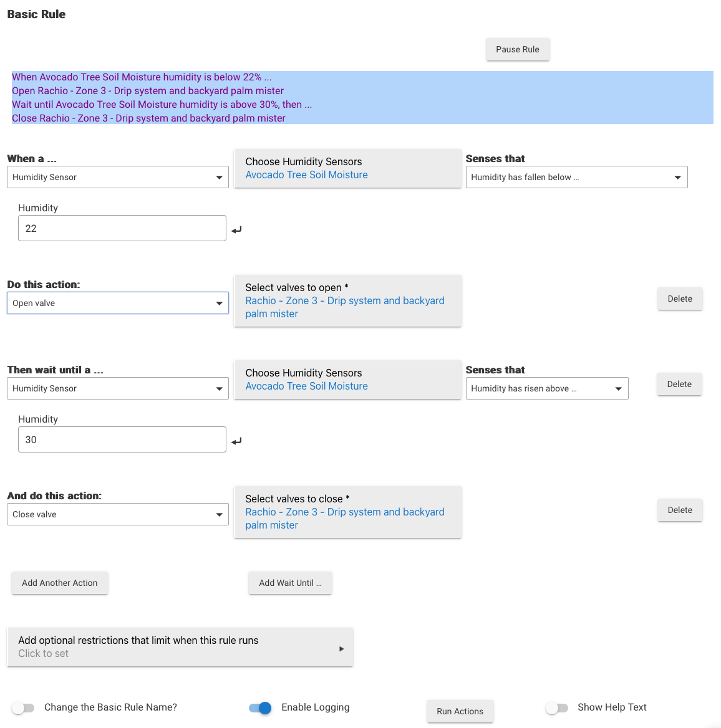Screen dimensions: 721x728
Task: Disable Enable Logging
Action: click(x=259, y=707)
